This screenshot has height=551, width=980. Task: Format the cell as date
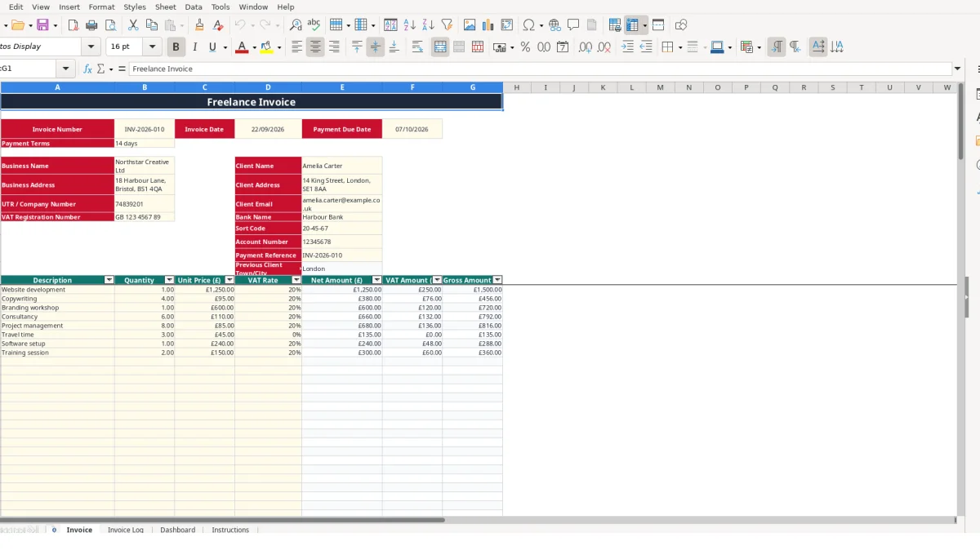point(563,47)
